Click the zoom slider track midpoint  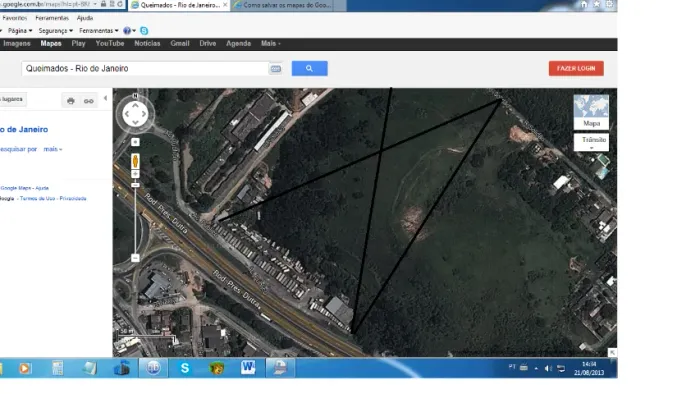135,220
